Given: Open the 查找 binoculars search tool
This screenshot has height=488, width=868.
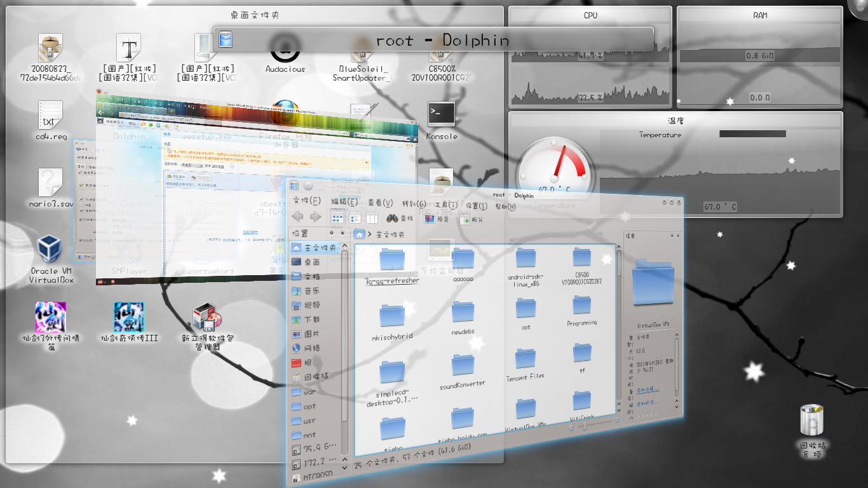Looking at the screenshot, I should click(400, 218).
